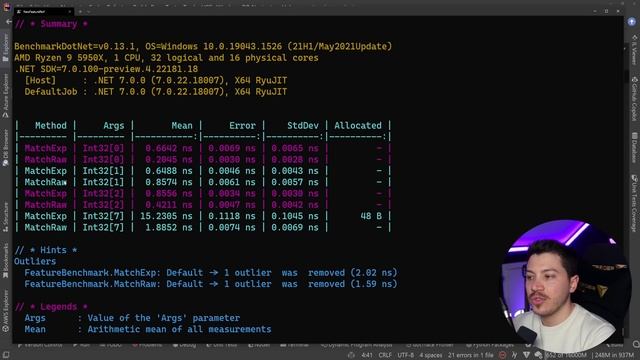Image resolution: width=640 pixels, height=360 pixels.
Task: Open the DB Browser side panel
Action: 5,148
